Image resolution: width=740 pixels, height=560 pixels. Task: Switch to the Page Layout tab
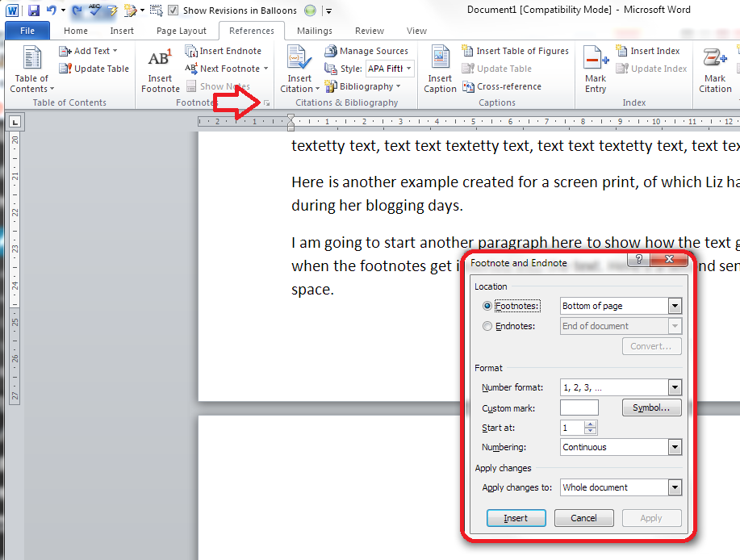[x=182, y=31]
